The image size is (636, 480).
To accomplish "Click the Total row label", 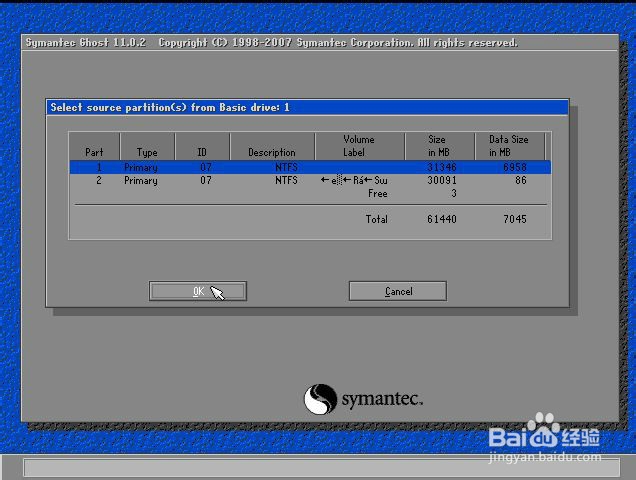I will click(x=376, y=219).
